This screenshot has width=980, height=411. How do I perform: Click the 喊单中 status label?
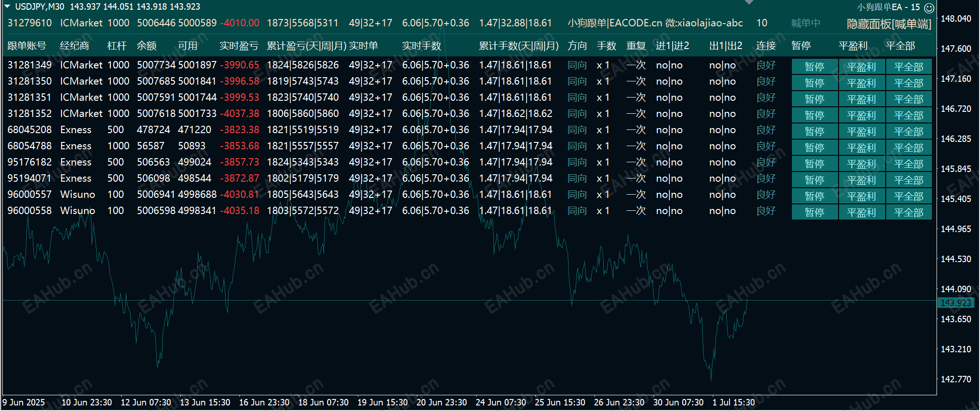click(806, 23)
